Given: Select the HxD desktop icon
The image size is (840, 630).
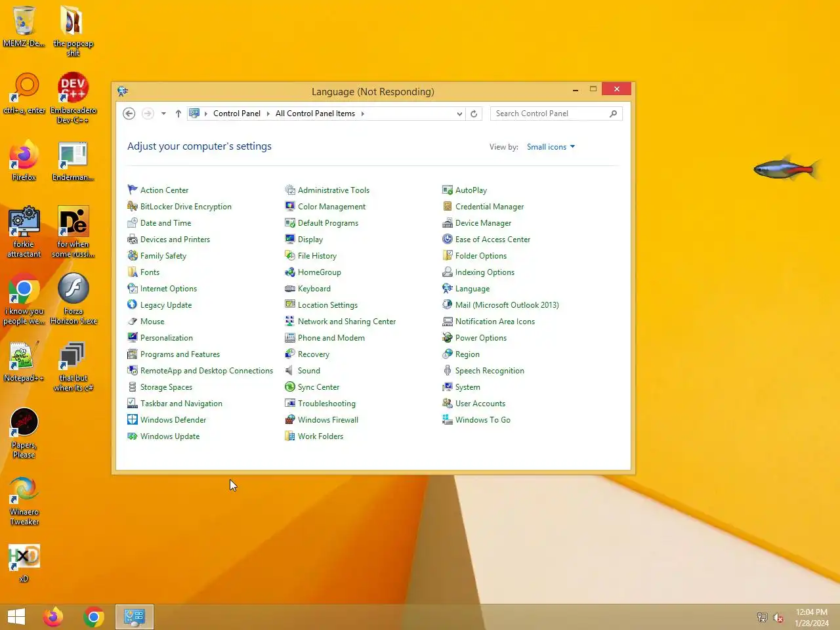Looking at the screenshot, I should click(24, 563).
